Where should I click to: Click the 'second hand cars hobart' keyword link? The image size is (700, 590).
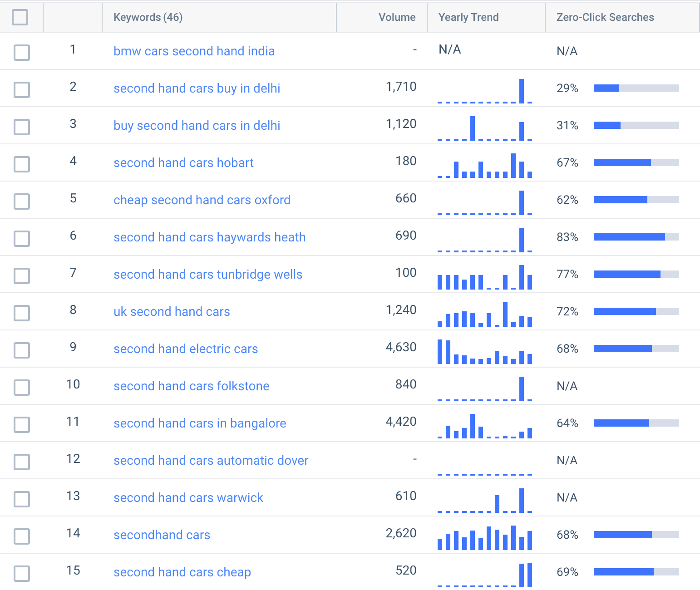183,162
